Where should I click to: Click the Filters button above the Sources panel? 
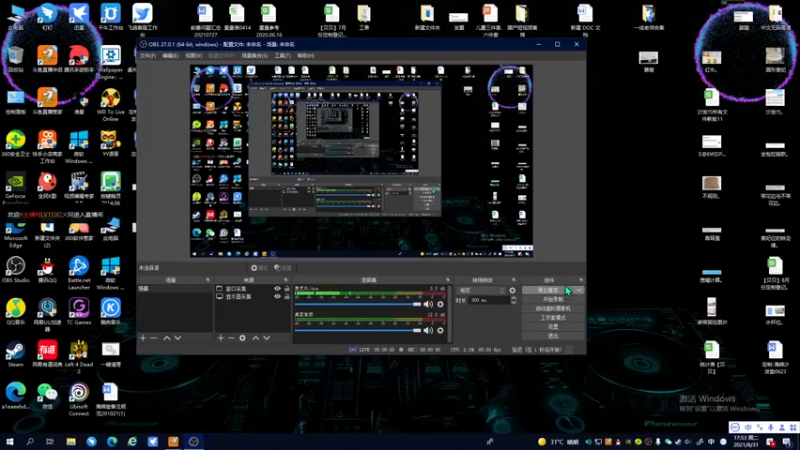click(x=283, y=268)
